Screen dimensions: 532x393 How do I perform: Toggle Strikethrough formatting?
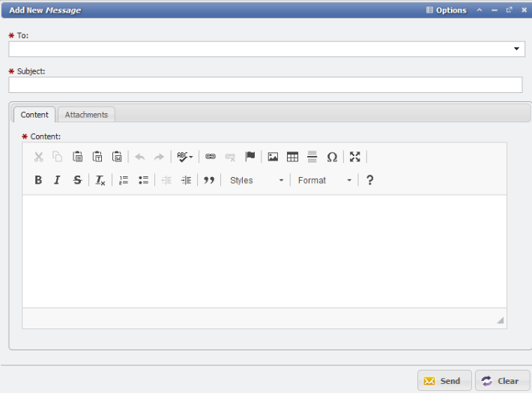pyautogui.click(x=77, y=180)
